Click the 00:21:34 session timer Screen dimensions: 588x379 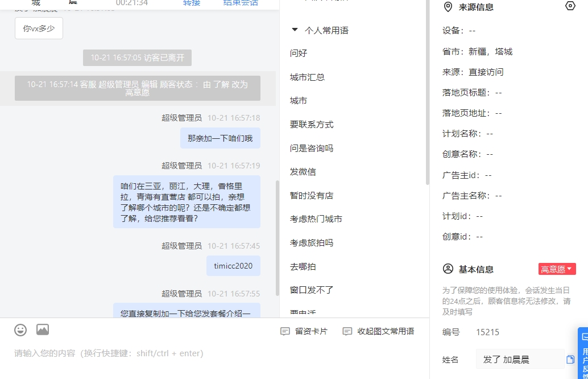[131, 3]
